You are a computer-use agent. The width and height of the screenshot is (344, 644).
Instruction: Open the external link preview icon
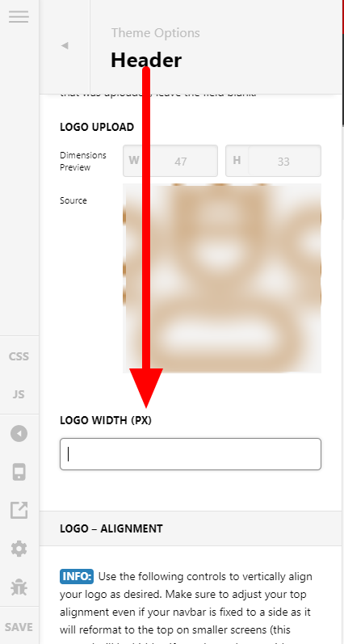(x=19, y=510)
